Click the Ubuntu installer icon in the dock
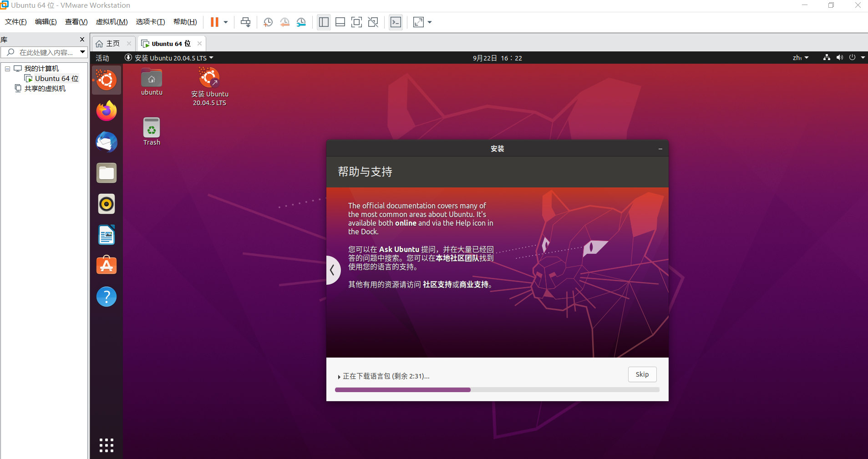Viewport: 868px width, 459px height. pyautogui.click(x=107, y=81)
